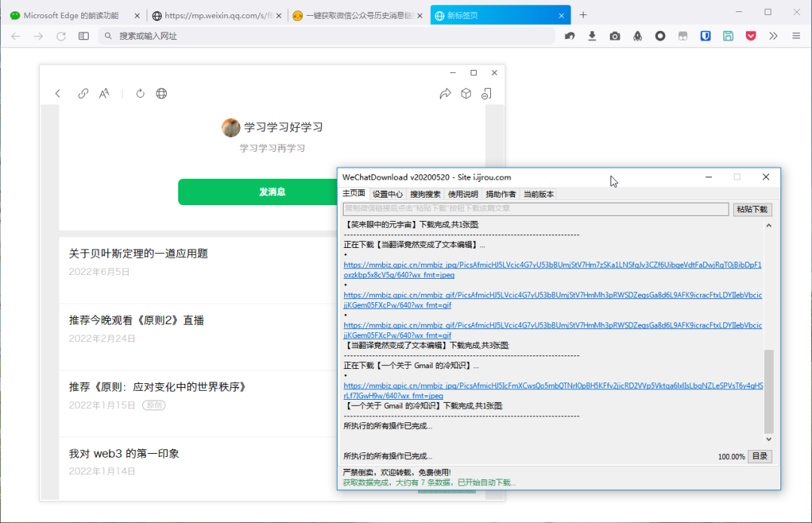Click the 100.00% progress readout
This screenshot has height=523, width=812.
(732, 457)
